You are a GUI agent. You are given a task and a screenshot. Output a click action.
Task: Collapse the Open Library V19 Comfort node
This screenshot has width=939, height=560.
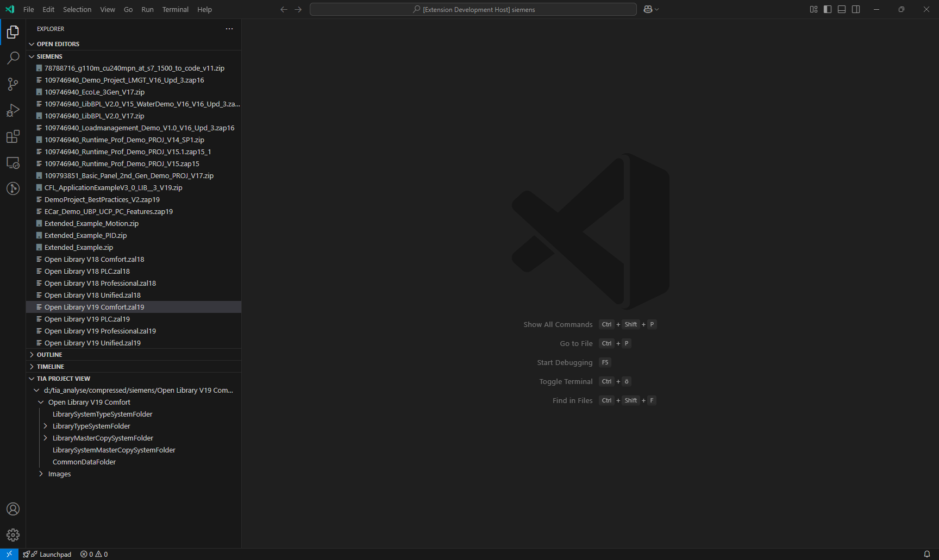pos(41,402)
